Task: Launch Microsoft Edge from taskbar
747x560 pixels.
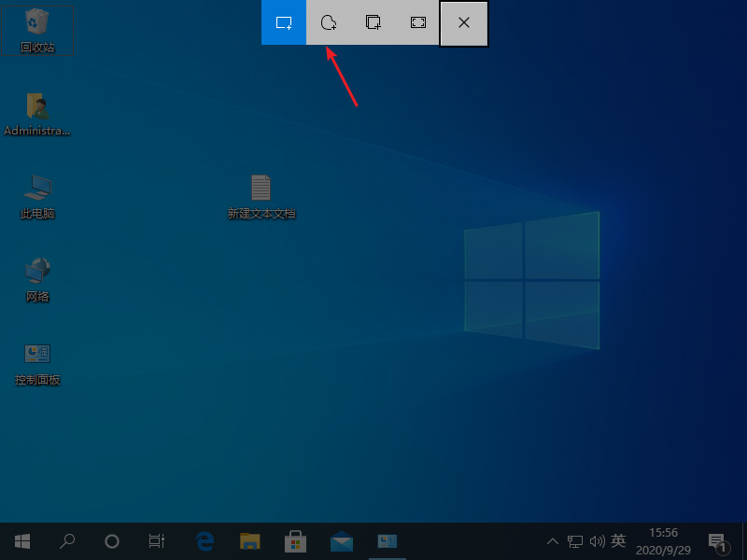Action: (204, 541)
